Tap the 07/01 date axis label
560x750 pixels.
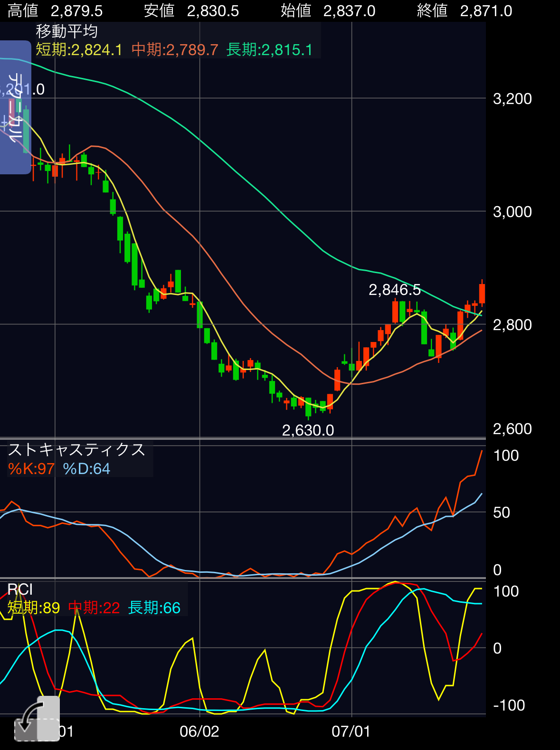pos(351,731)
